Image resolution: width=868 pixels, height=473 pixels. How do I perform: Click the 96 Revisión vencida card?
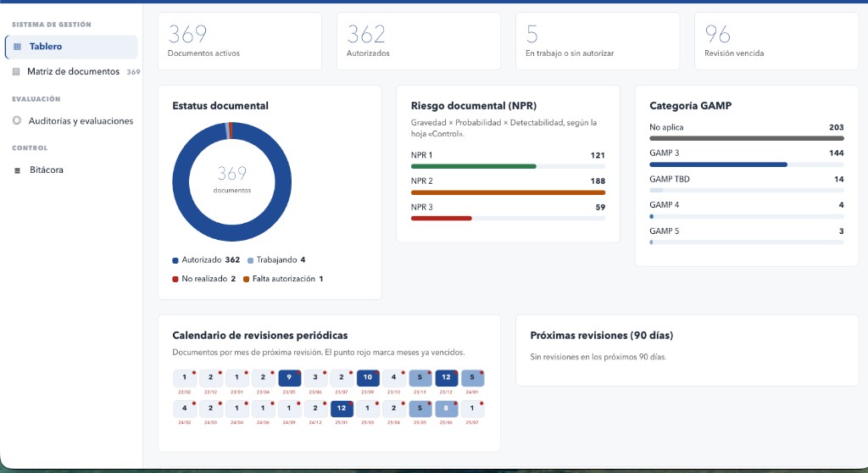tap(776, 41)
